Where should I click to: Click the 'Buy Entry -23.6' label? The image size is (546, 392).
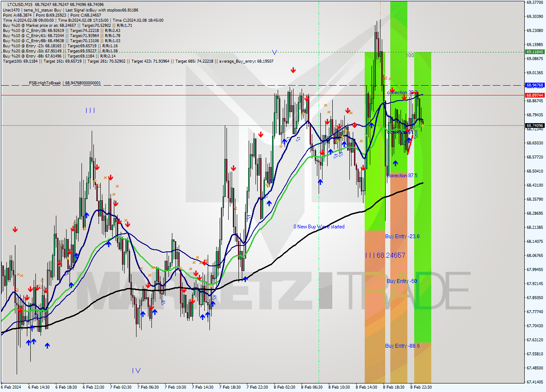(x=402, y=236)
